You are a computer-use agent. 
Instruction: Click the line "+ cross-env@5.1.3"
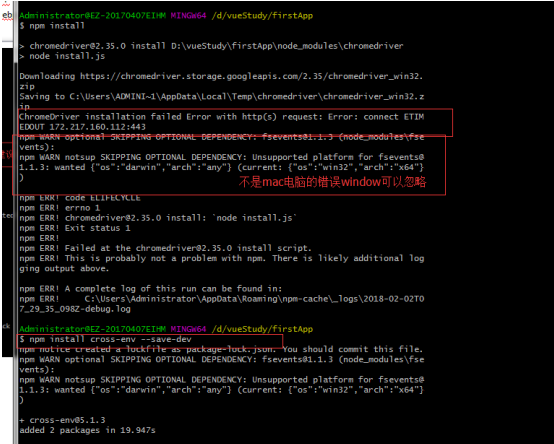tap(62, 420)
